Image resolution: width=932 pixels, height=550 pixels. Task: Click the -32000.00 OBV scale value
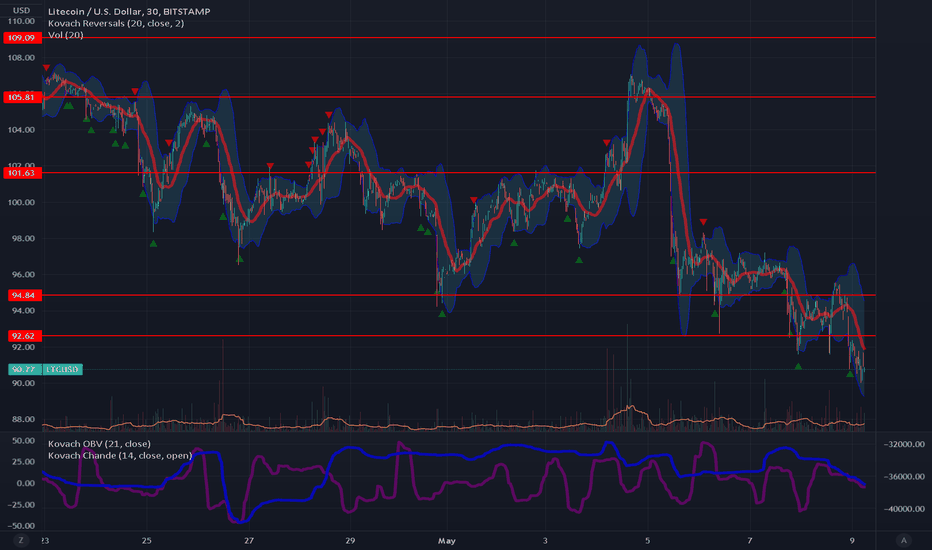904,444
